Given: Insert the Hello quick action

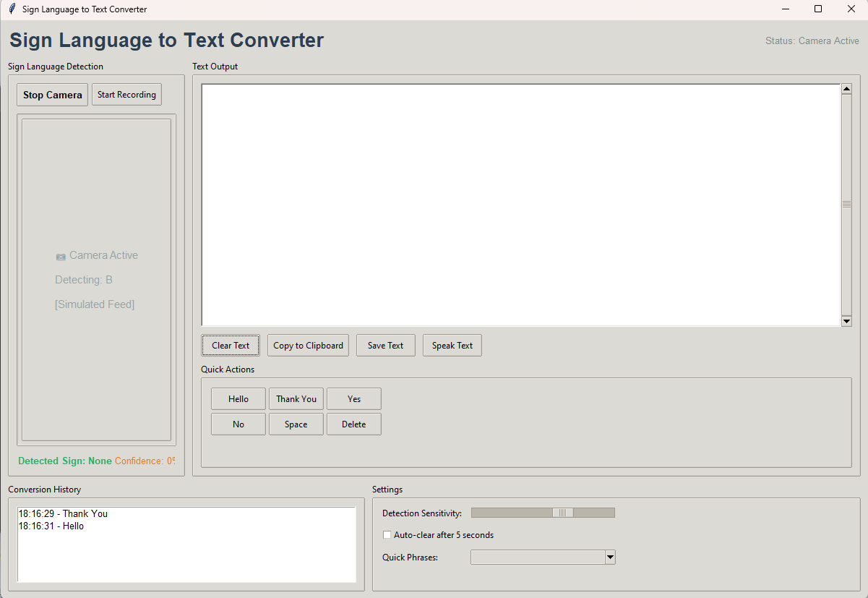Looking at the screenshot, I should 238,399.
